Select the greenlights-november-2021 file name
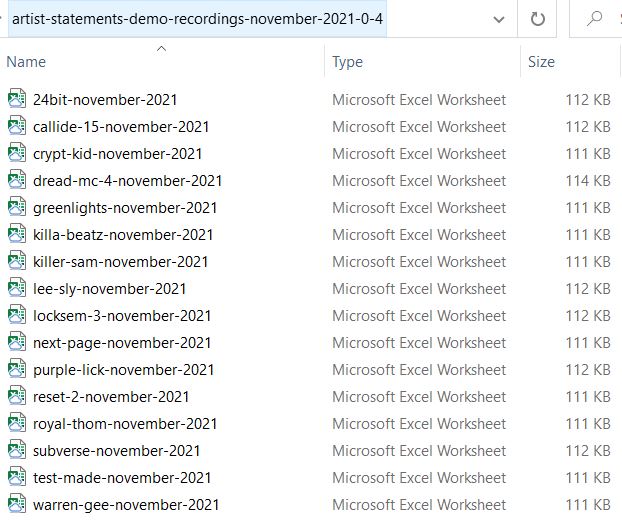Viewport: 622px width, 526px height. click(125, 208)
